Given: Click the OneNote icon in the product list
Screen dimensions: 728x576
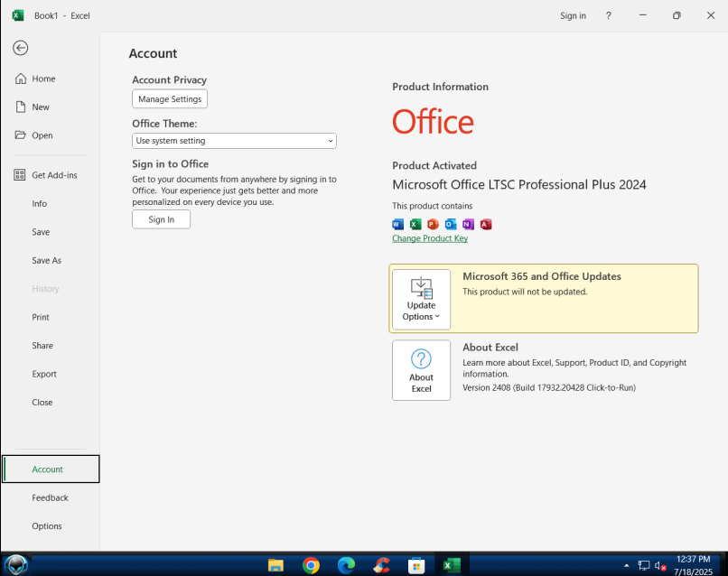Looking at the screenshot, I should tap(469, 225).
